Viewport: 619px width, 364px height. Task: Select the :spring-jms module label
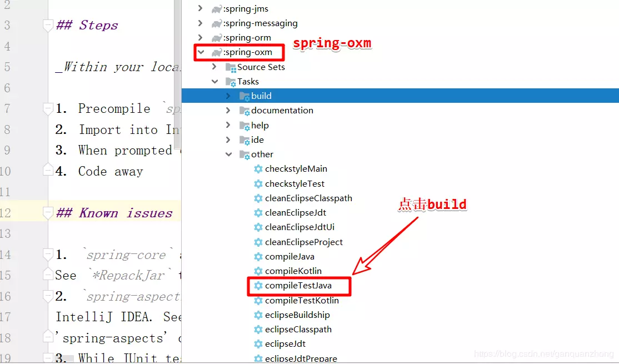pos(246,9)
